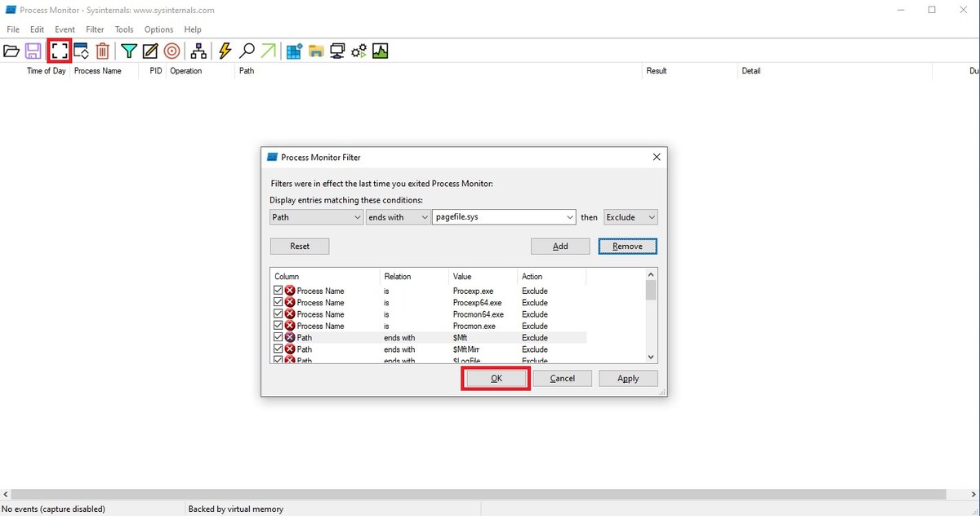Click the Process Monitor app icon in title bar
980x516 pixels.
11,10
